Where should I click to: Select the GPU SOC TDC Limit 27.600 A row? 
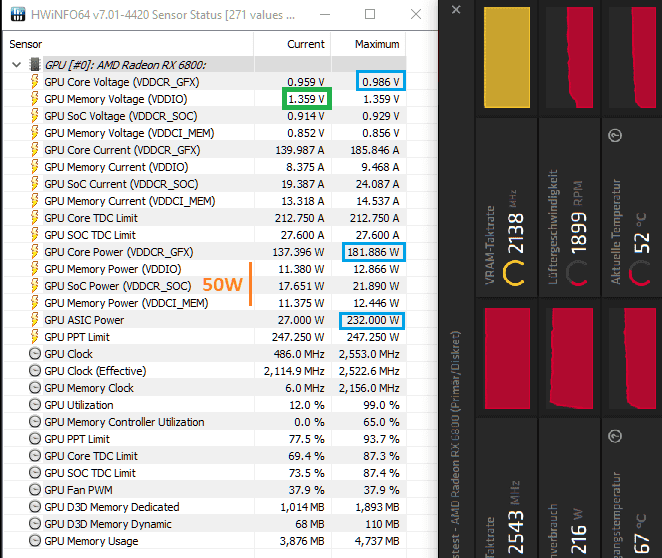tap(204, 235)
